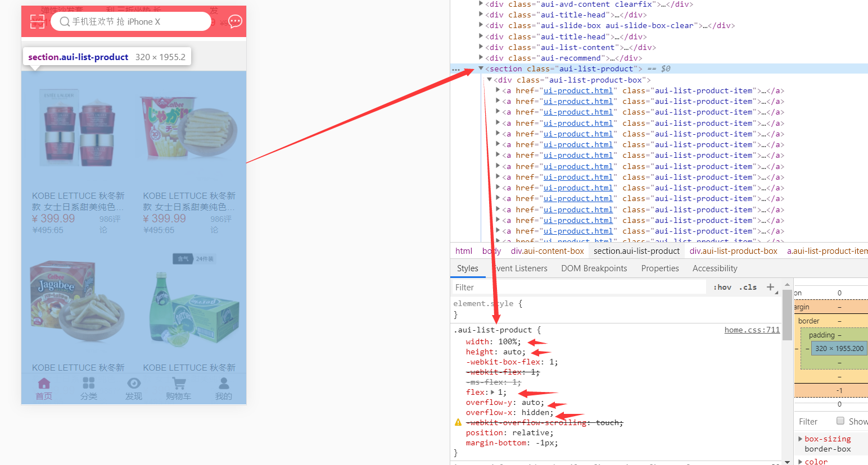Screen dimensions: 868x465
Task: Enable the Show all checkbox in computed pane
Action: pos(840,421)
